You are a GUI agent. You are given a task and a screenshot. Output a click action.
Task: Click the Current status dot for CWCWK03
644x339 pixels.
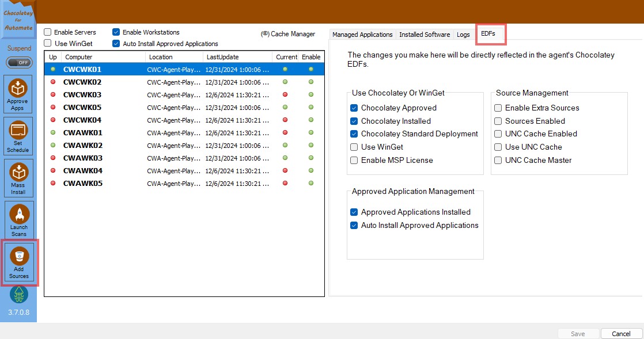coord(285,95)
